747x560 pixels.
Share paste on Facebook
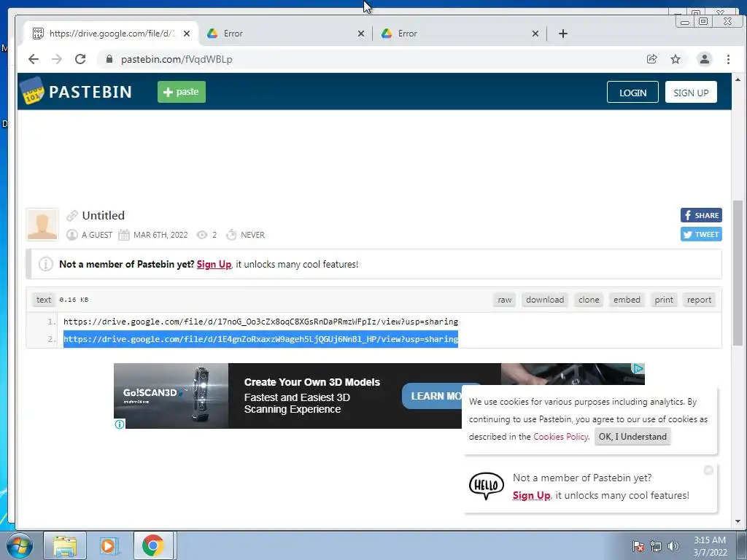(x=701, y=215)
